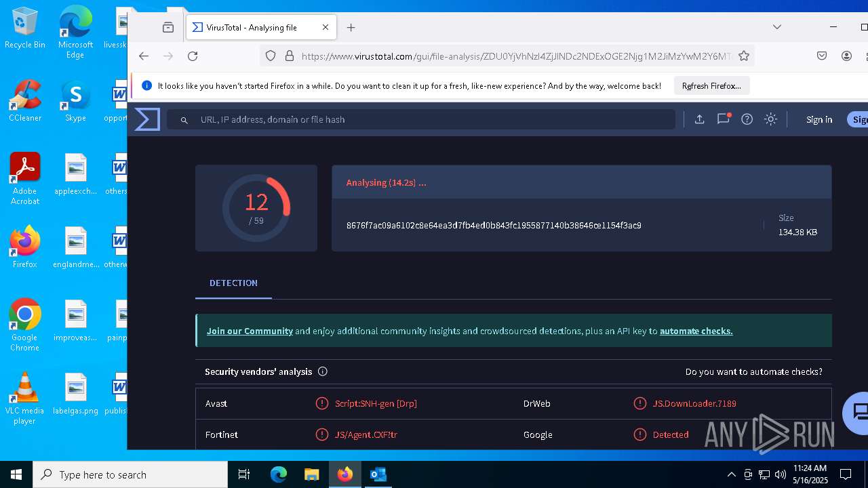
Task: Click the Sign in link
Action: coord(819,119)
